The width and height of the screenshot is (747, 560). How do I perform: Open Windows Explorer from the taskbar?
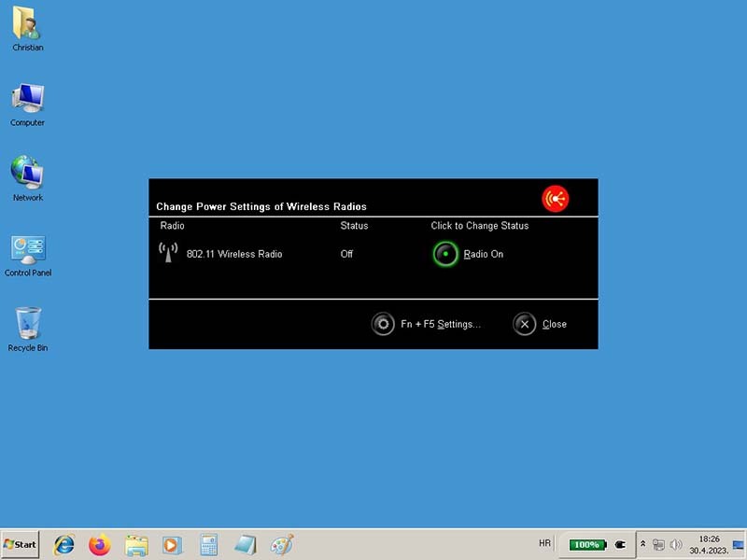[136, 544]
